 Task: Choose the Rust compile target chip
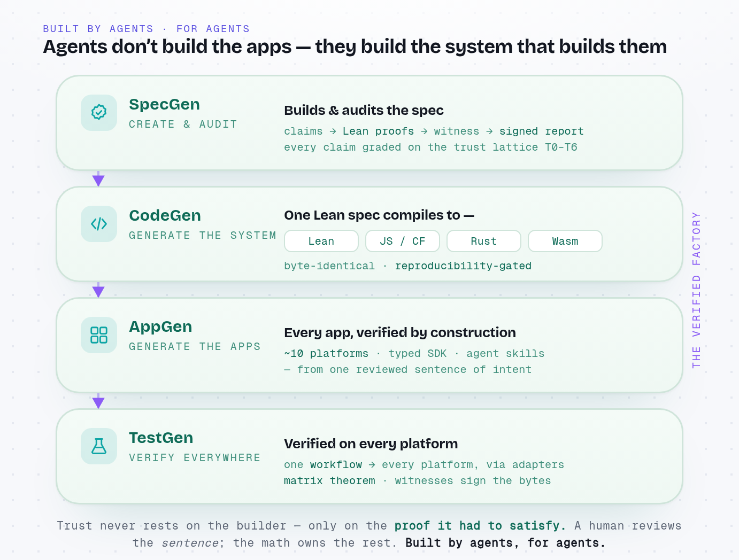pos(484,241)
